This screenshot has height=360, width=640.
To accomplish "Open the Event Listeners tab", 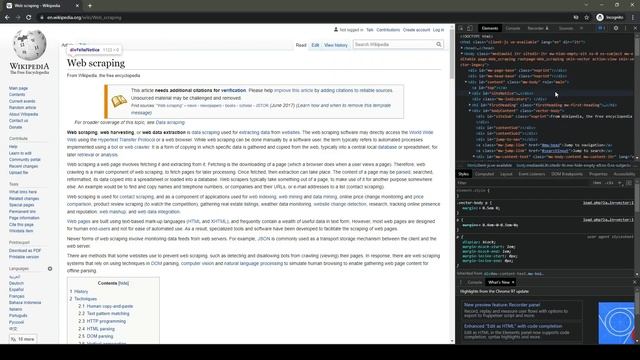I will tap(531, 174).
